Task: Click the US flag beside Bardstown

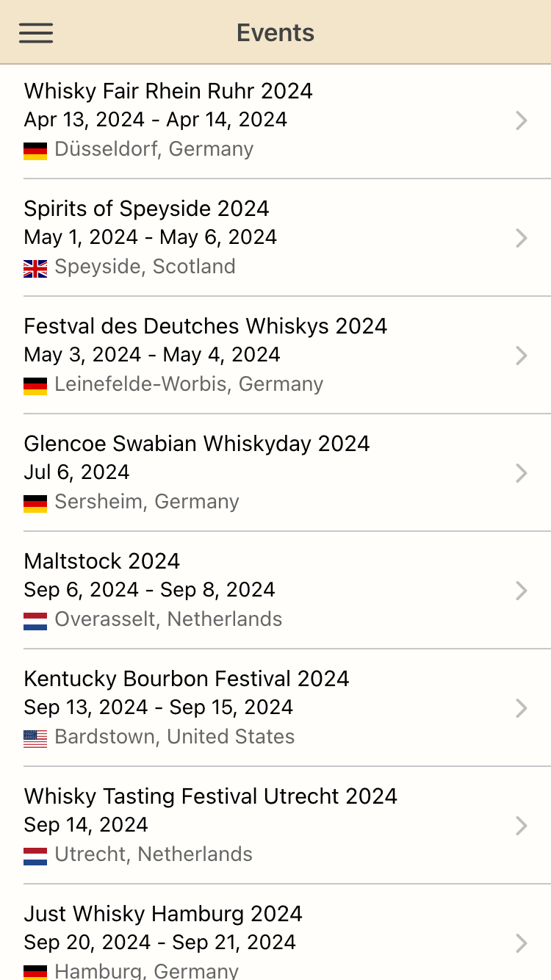Action: tap(35, 738)
